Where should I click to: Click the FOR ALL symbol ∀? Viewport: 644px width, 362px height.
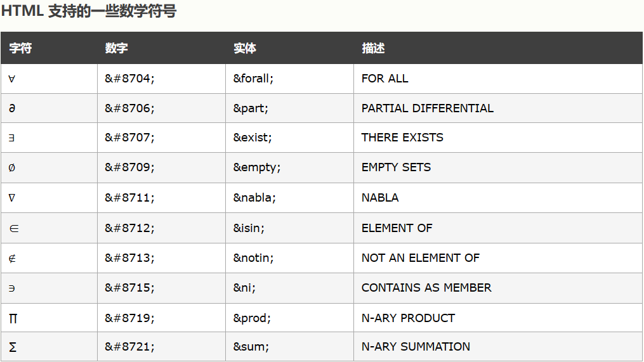12,79
